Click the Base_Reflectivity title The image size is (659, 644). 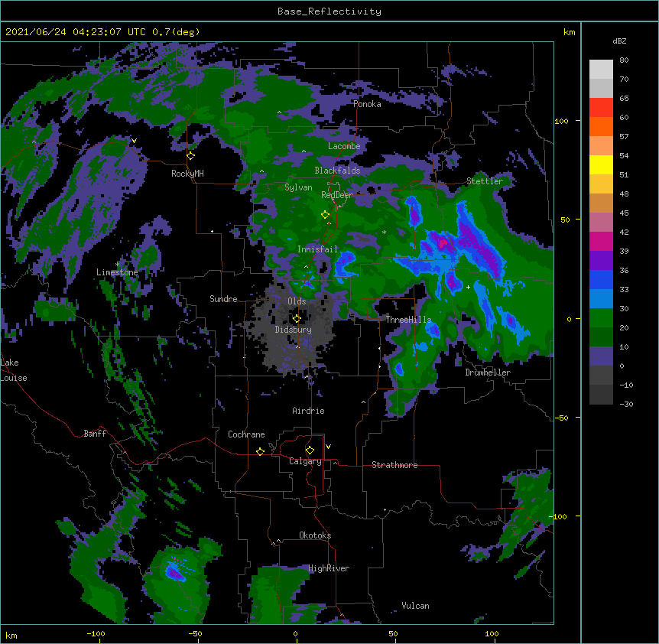tap(329, 11)
